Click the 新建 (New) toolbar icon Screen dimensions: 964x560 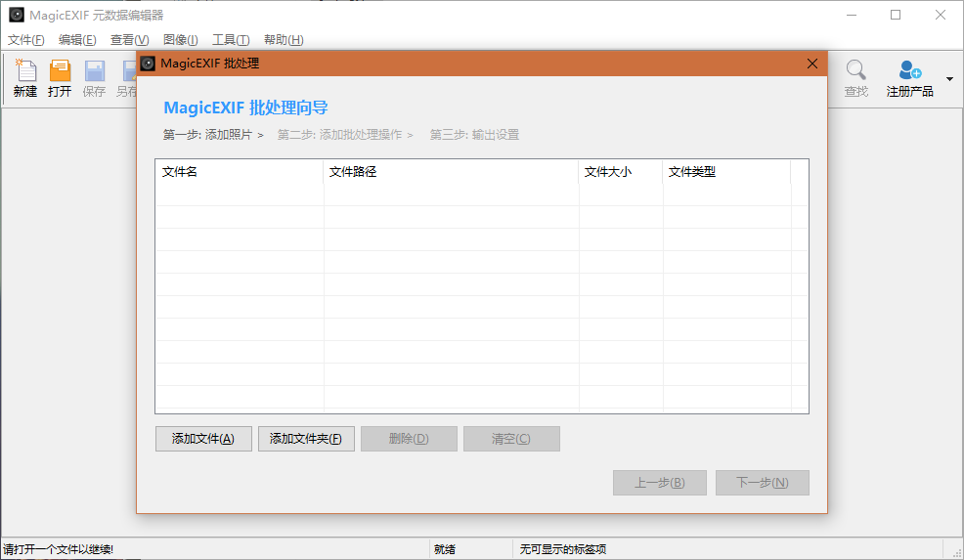25,70
